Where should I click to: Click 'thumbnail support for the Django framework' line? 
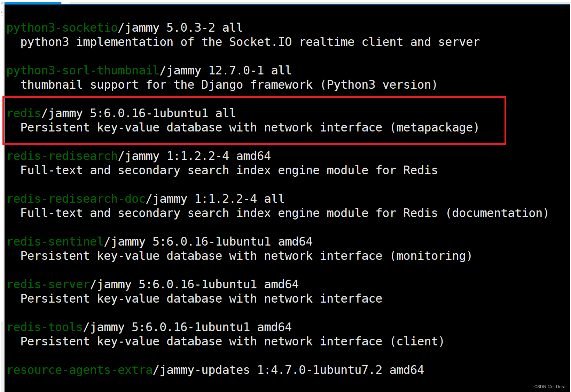229,85
